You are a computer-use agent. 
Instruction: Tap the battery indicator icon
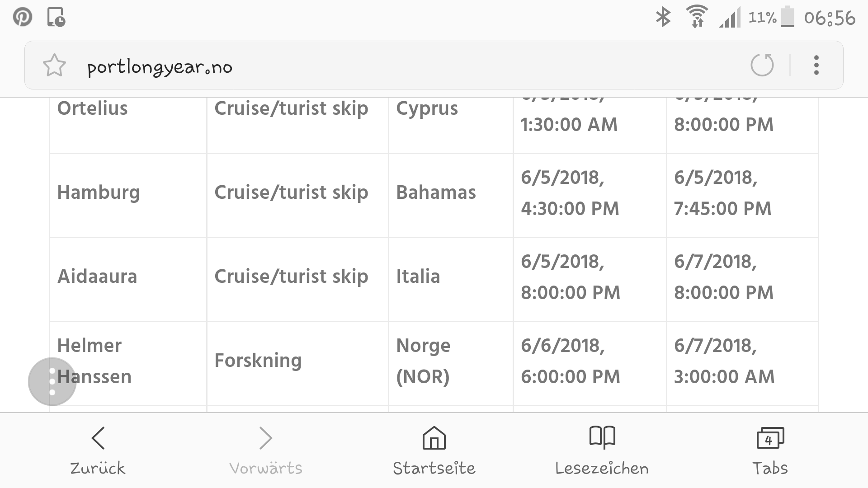pyautogui.click(x=787, y=17)
